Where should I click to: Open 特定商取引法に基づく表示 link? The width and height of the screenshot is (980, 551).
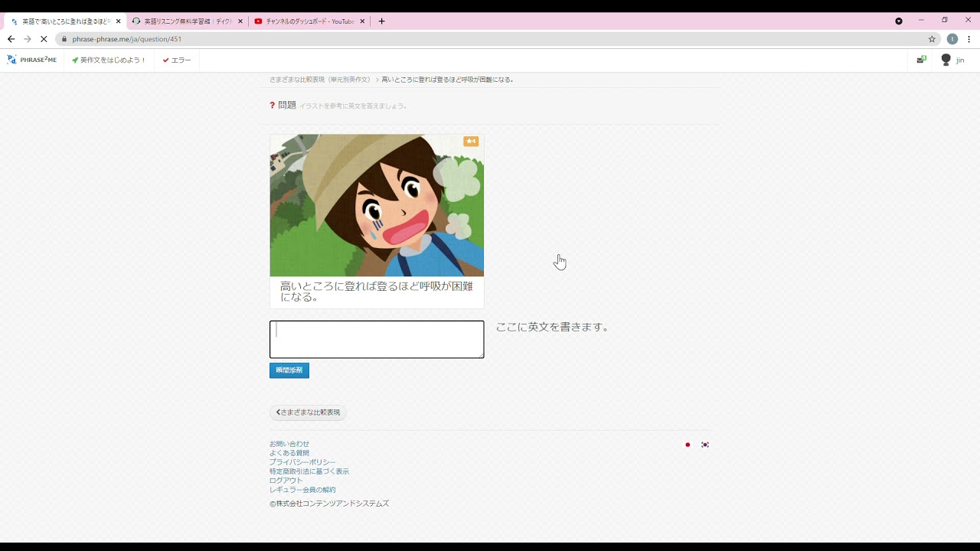coord(309,471)
